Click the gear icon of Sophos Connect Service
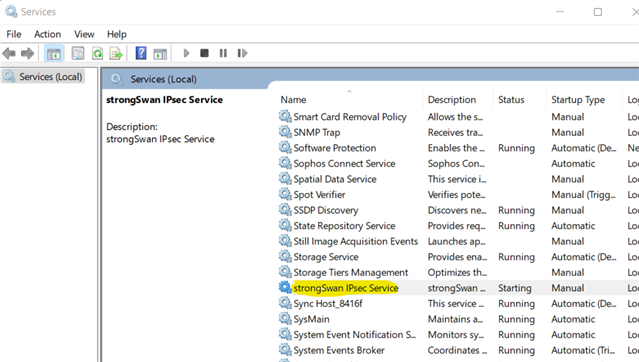639x362 pixels. [x=285, y=163]
